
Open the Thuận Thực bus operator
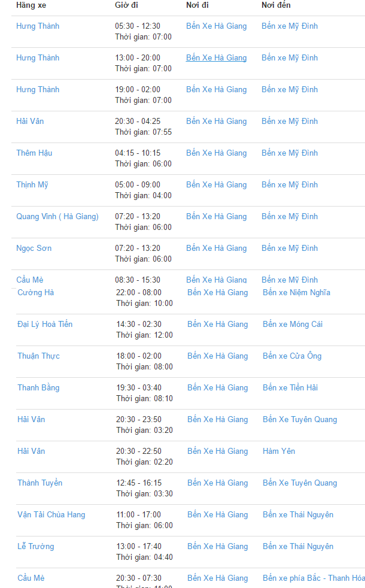[38, 356]
